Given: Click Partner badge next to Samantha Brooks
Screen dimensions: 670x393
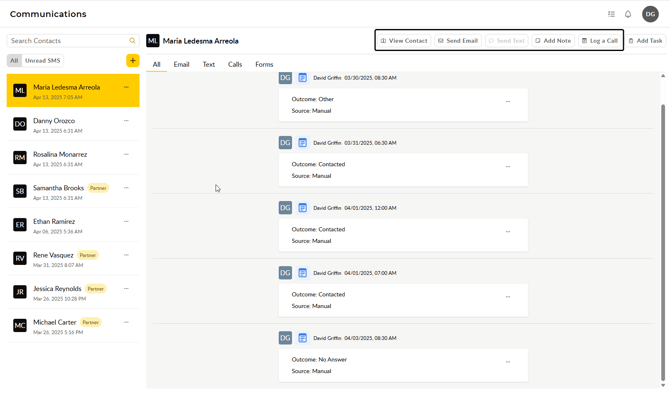Looking at the screenshot, I should tap(98, 188).
